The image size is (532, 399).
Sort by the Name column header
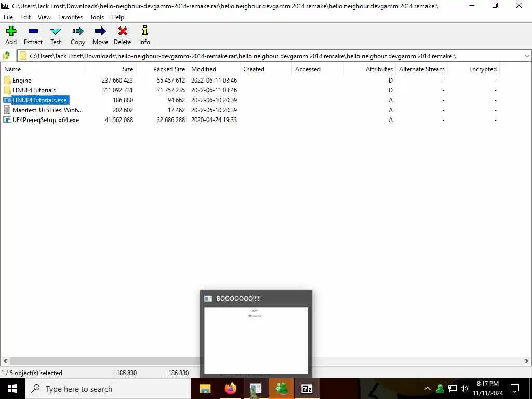point(42,69)
